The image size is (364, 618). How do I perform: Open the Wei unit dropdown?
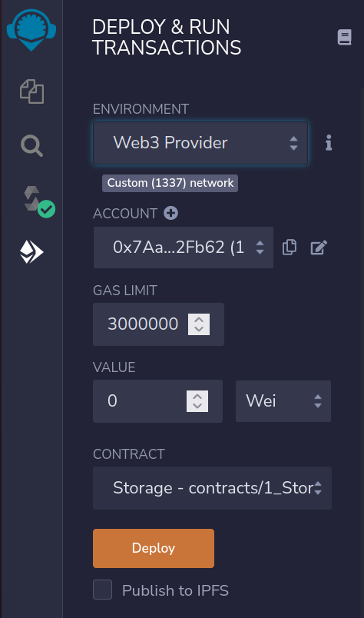[x=283, y=401]
